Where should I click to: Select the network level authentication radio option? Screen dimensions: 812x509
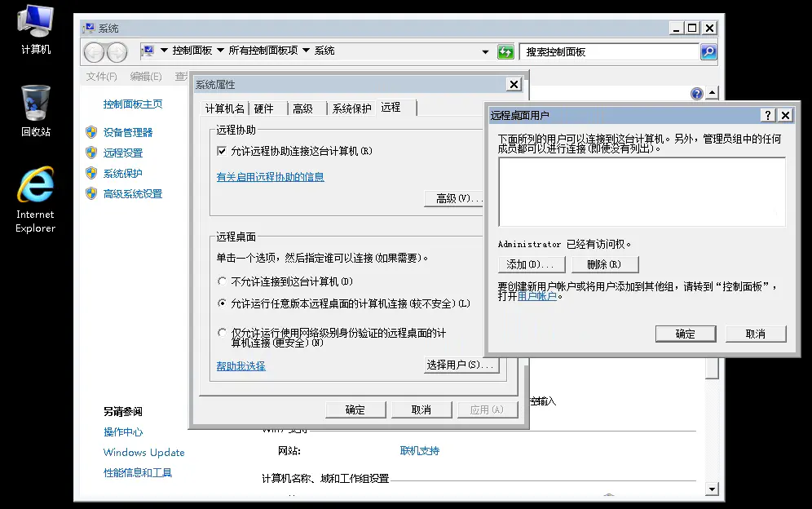[222, 332]
